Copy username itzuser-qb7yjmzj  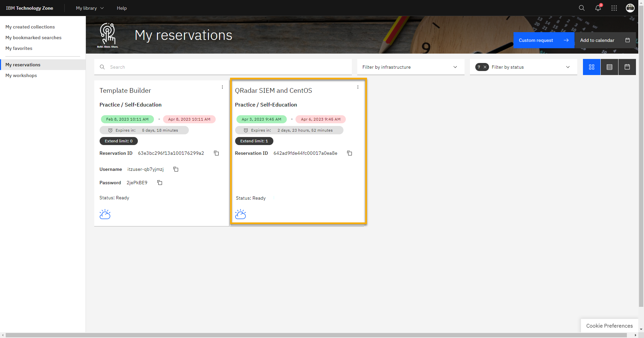click(176, 169)
